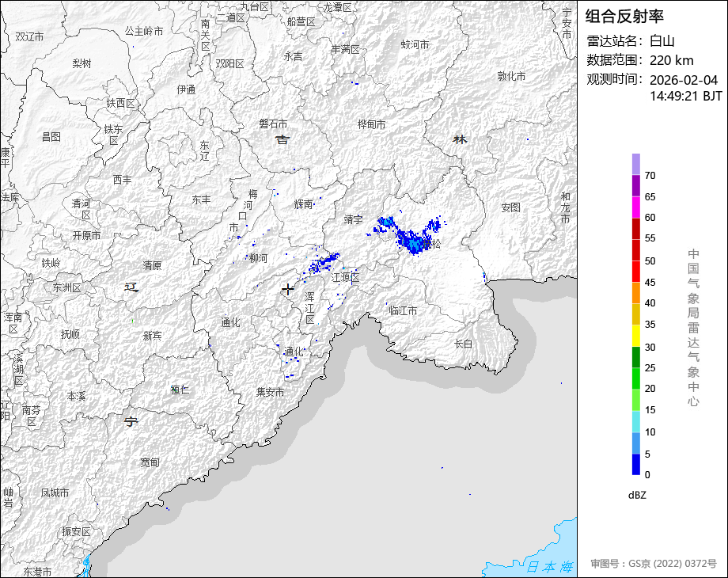Click the 长白 map label
This screenshot has height=578, width=728.
463,344
